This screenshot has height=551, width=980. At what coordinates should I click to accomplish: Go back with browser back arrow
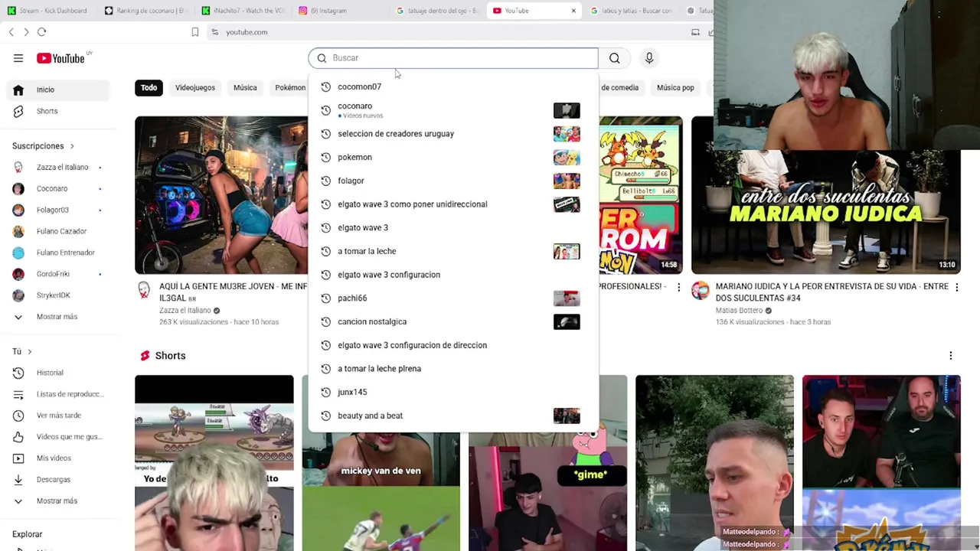[x=11, y=32]
